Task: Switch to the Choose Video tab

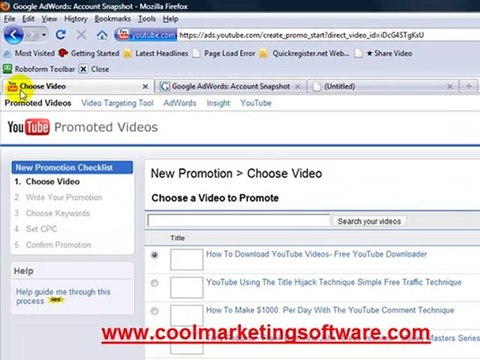Action: (78, 86)
